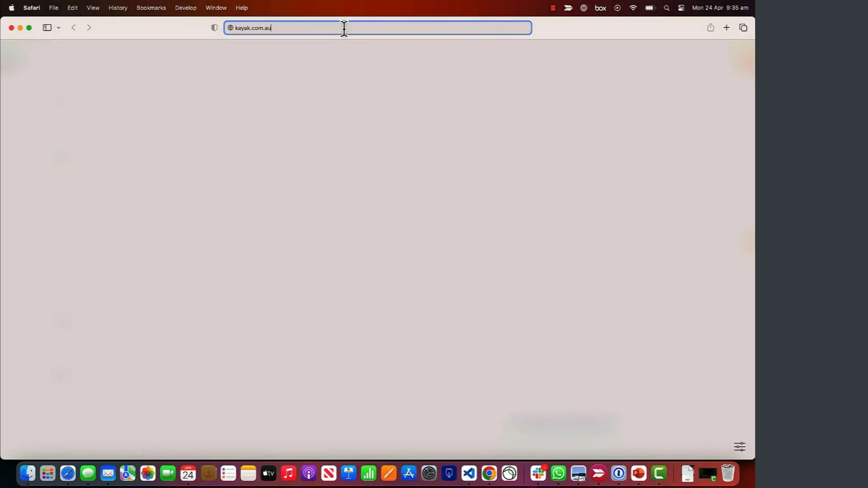Click the Safari sidebar toggle icon
Viewport: 868px width, 488px height.
point(47,28)
